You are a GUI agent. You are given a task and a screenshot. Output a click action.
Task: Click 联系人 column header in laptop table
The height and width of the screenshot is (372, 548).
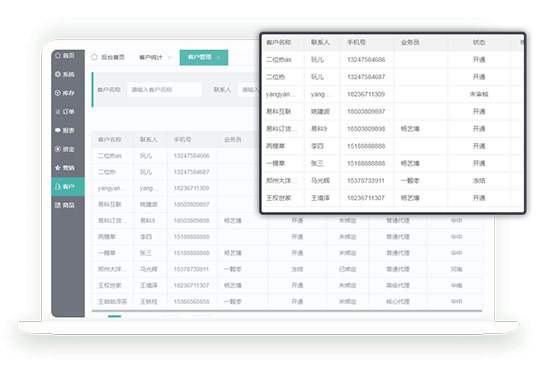pyautogui.click(x=149, y=140)
